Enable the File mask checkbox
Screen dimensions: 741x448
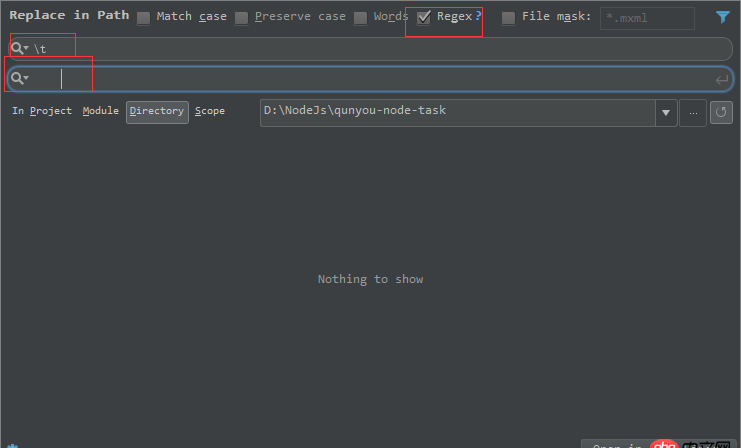click(508, 18)
